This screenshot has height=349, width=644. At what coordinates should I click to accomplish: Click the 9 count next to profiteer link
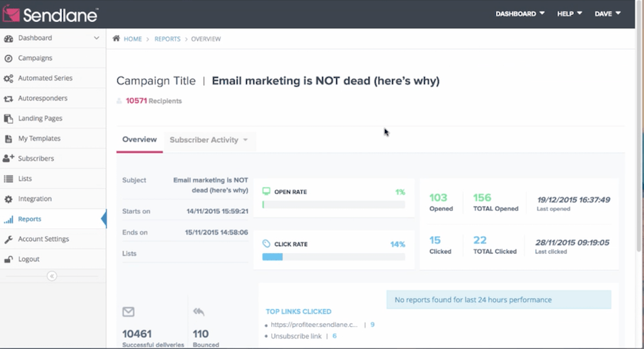click(x=373, y=325)
